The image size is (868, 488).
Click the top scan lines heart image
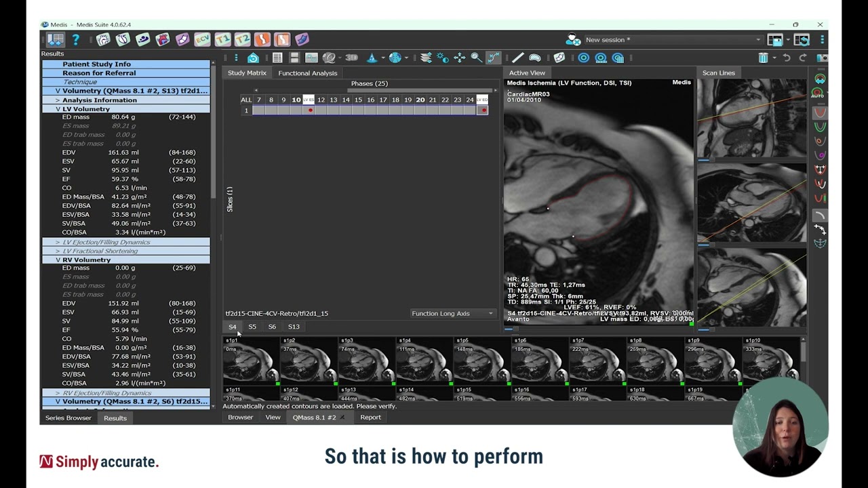[752, 119]
